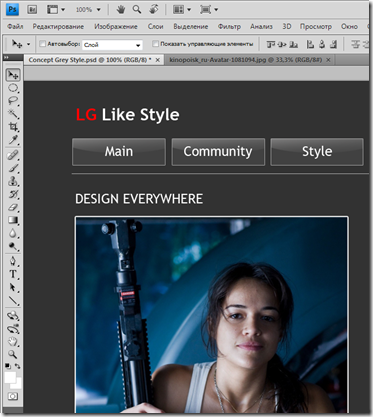Viewport: 373px width, 417px height.
Task: Select the Pen tool
Action: (13, 261)
